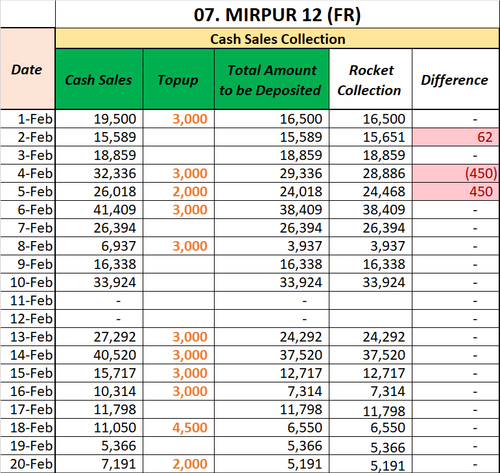Viewport: 500px width, 473px height.
Task: Select the '17-Feb' date cell
Action: pos(28,409)
